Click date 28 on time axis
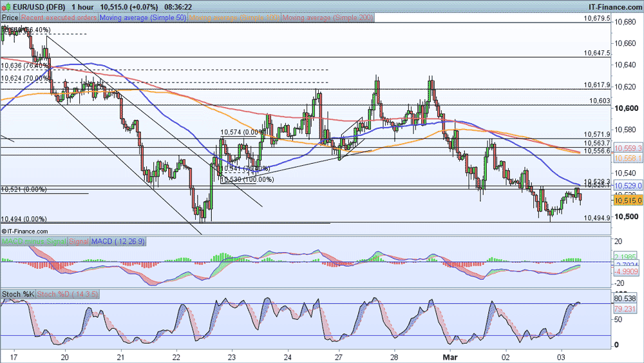The height and width of the screenshot is (363, 644). (x=395, y=357)
